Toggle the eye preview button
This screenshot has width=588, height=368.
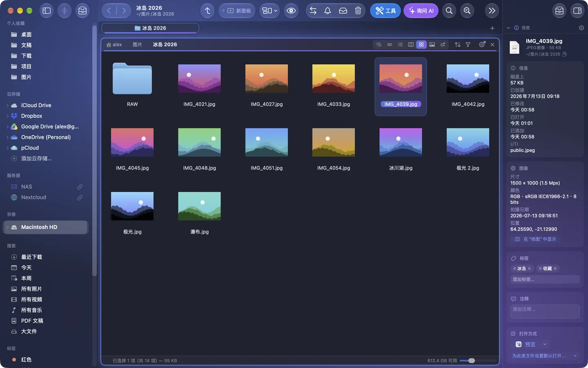[x=291, y=11]
